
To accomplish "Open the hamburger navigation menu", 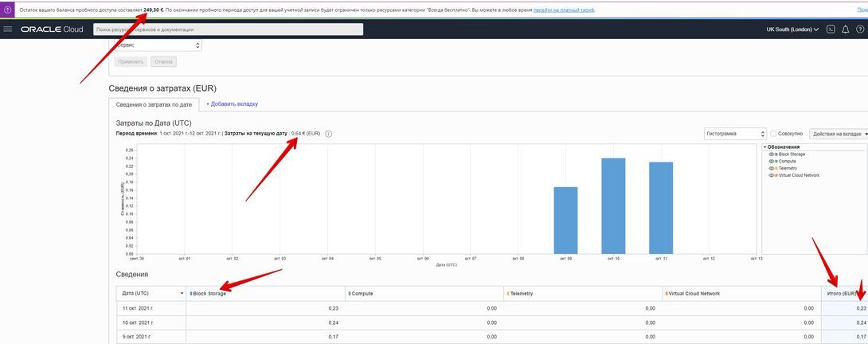I will tap(8, 29).
